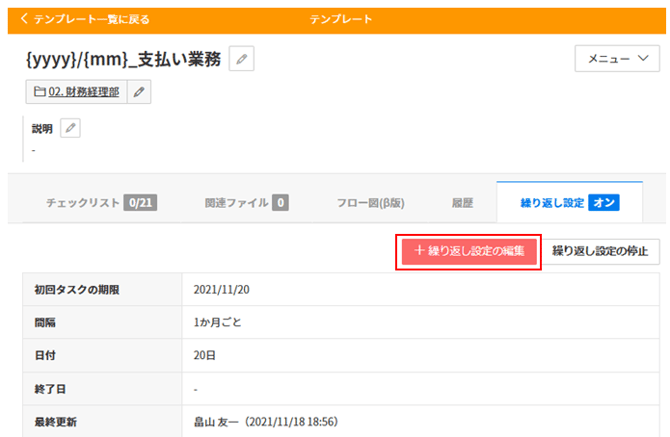The height and width of the screenshot is (437, 670).
Task: Switch to the チェックリスト tab
Action: (x=100, y=203)
